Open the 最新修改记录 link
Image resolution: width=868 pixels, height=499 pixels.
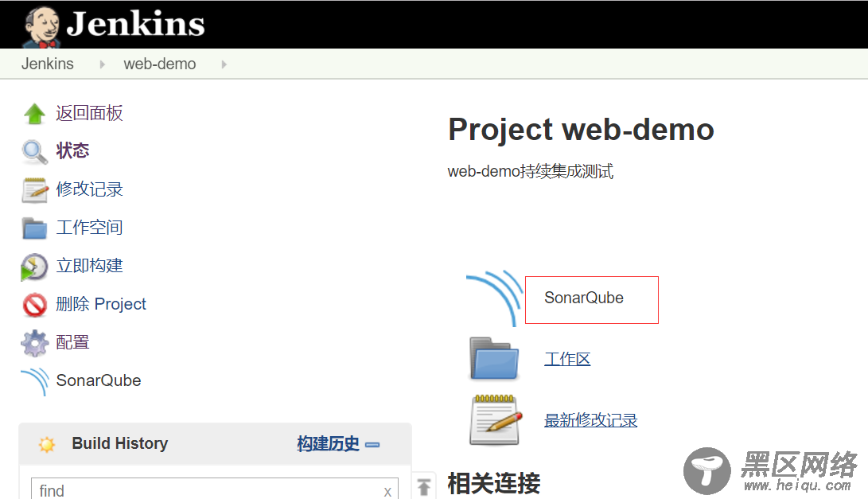(590, 420)
